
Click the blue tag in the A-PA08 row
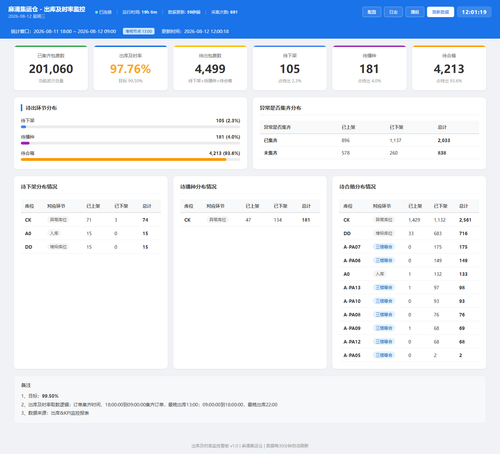coord(384,314)
